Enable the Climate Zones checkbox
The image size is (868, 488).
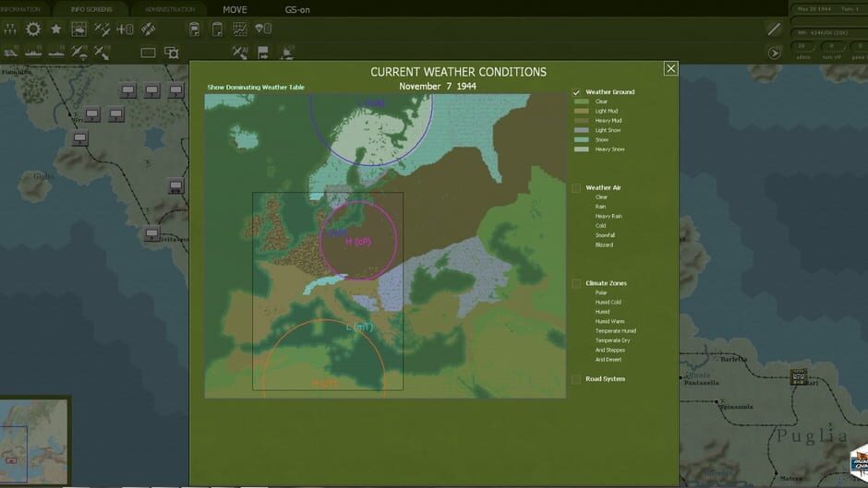click(x=575, y=283)
